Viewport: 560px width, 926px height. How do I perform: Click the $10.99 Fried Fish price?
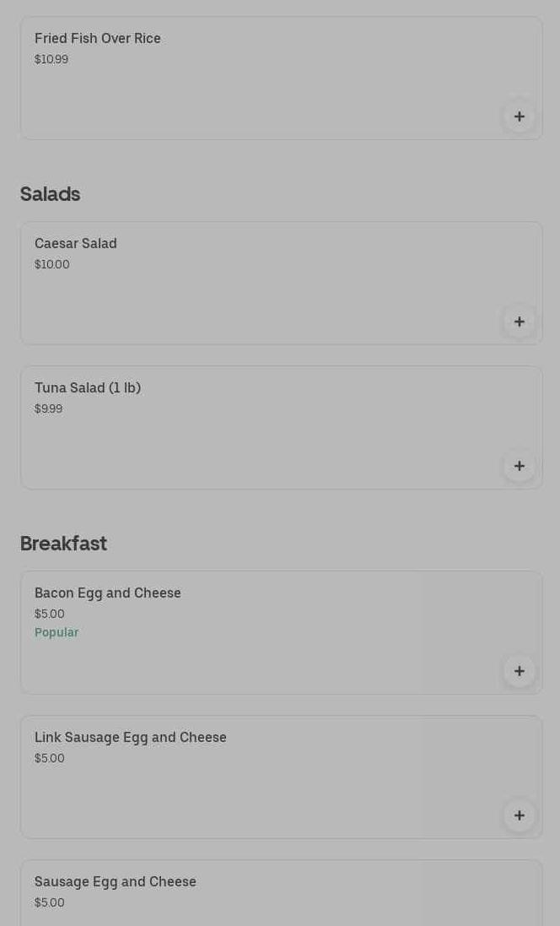point(51,59)
